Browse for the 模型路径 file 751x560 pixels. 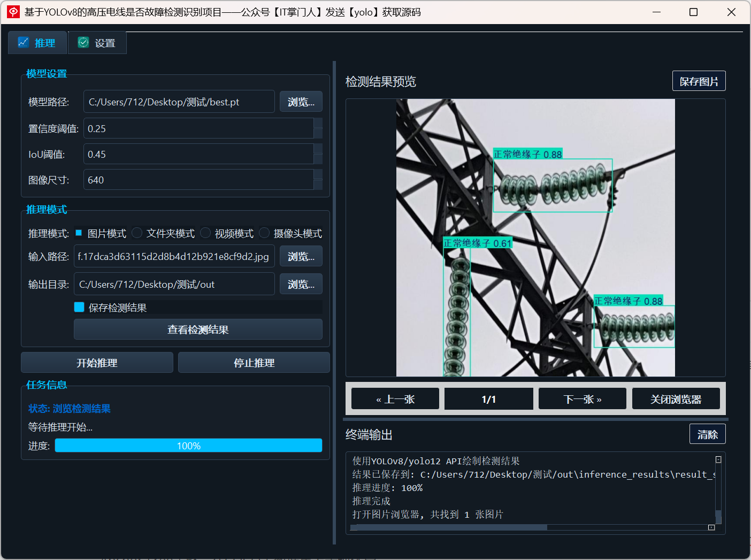301,102
